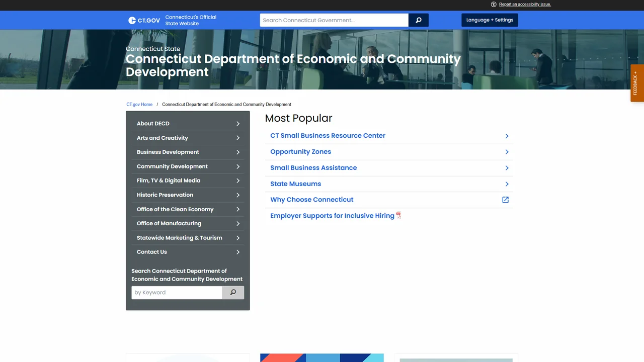
Task: Open the Why Choose Connecticut link
Action: tap(311, 200)
